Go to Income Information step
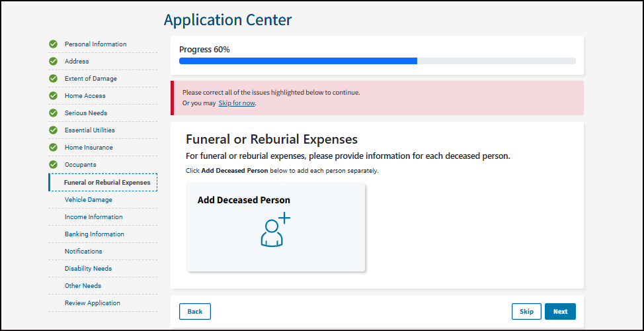644x331 pixels. point(93,217)
